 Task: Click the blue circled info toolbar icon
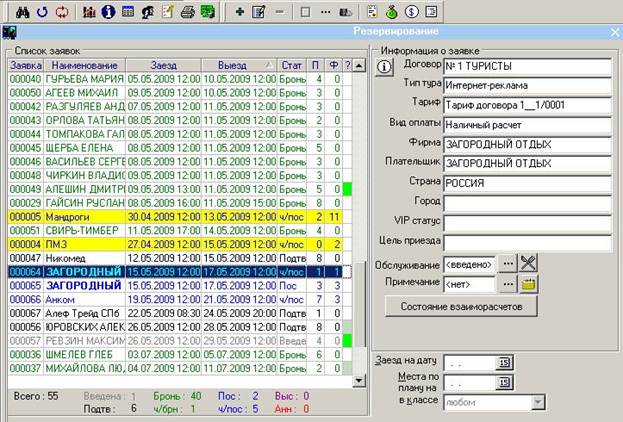(110, 12)
